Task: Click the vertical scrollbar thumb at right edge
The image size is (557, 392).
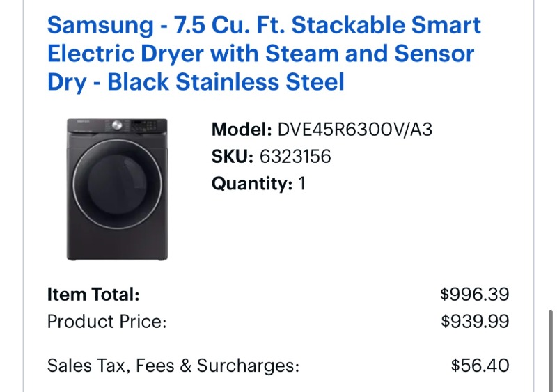Action: point(550,348)
